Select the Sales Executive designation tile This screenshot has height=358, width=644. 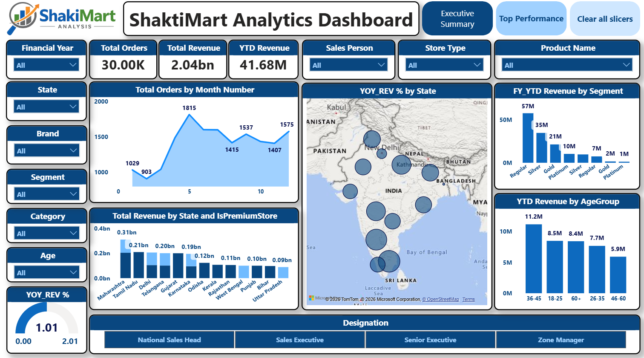click(300, 340)
